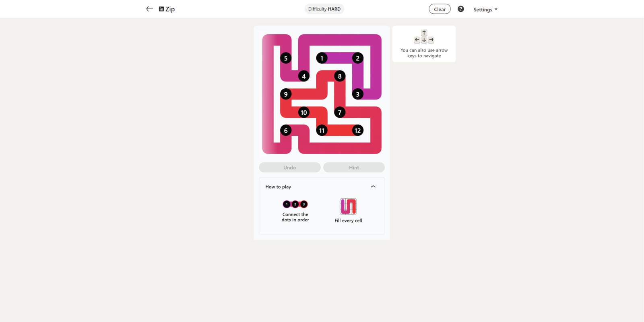Click the Connect the dots illustration

(295, 204)
